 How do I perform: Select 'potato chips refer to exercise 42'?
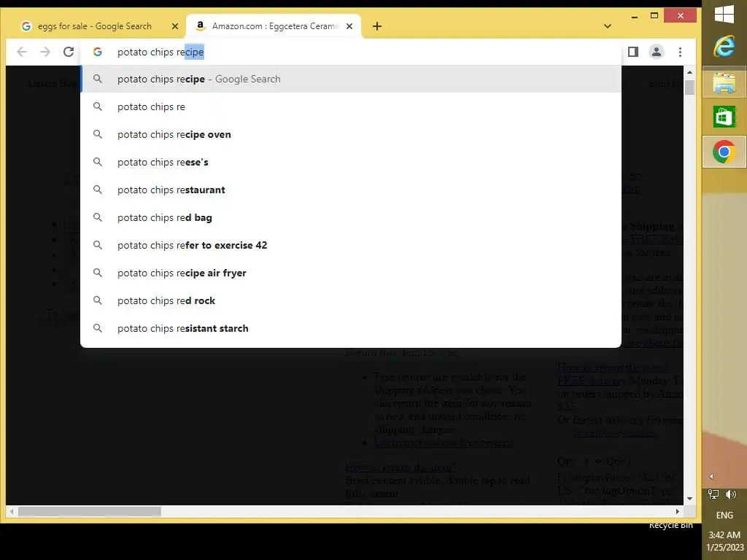[x=351, y=245]
